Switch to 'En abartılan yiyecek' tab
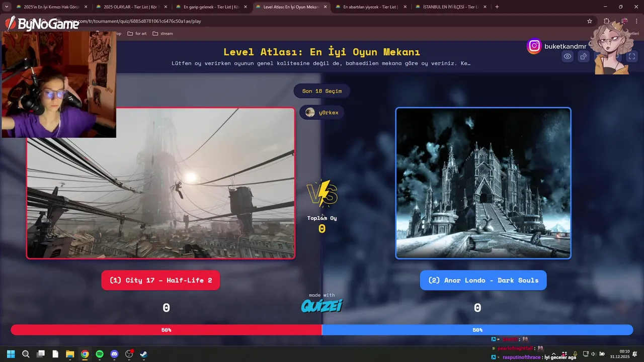 tap(371, 7)
